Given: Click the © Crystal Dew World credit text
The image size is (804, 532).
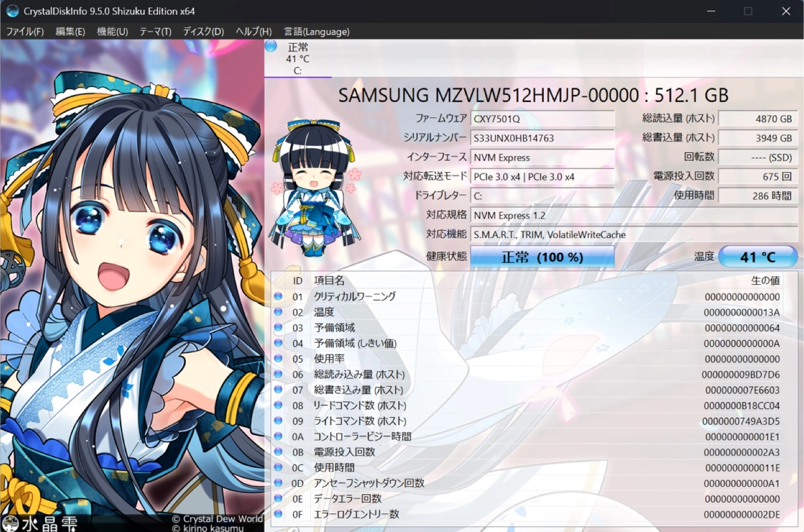Looking at the screenshot, I should point(217,519).
